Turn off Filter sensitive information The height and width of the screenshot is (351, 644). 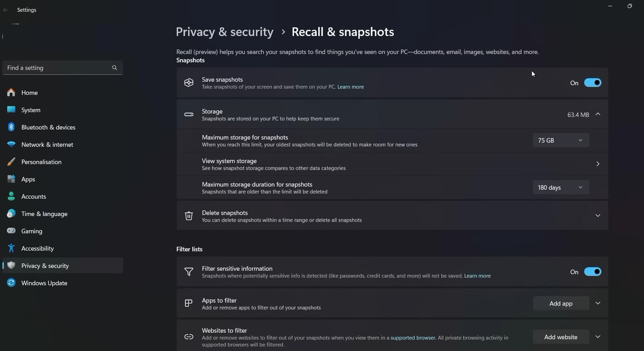tap(593, 272)
